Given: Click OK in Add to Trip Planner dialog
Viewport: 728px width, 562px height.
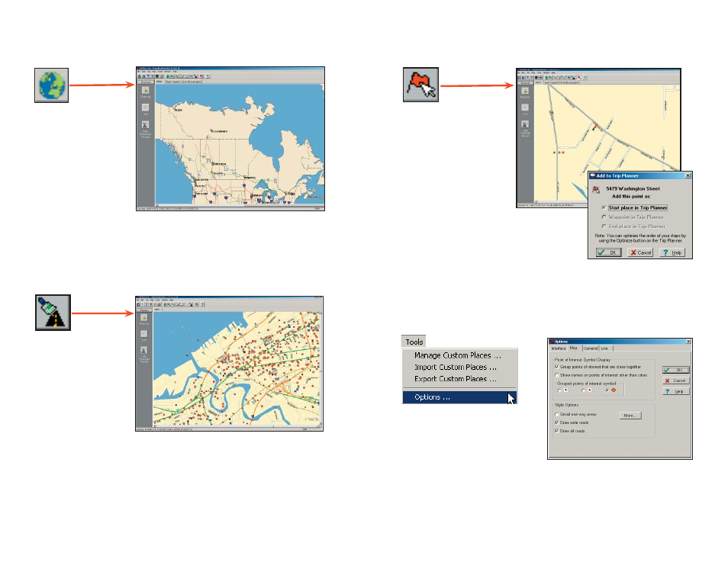Looking at the screenshot, I should [x=609, y=252].
